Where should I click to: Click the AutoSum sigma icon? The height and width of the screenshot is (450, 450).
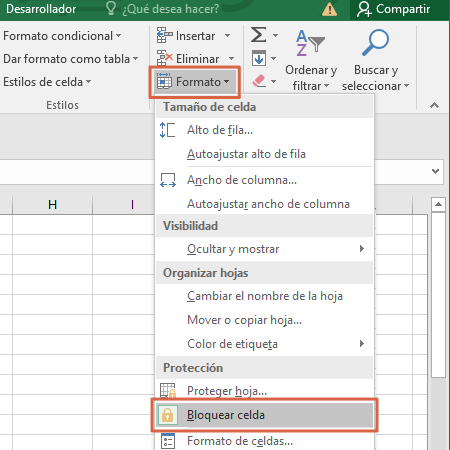point(259,35)
